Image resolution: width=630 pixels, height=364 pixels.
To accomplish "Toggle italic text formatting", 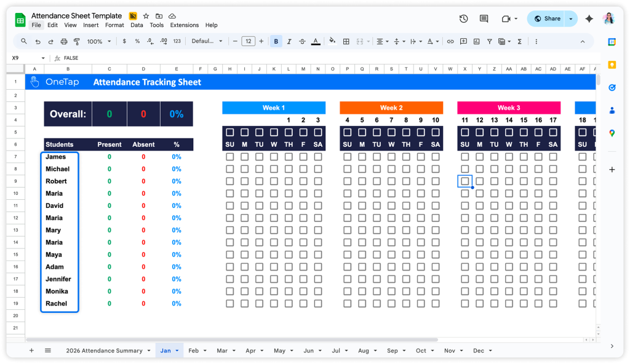I will click(289, 41).
